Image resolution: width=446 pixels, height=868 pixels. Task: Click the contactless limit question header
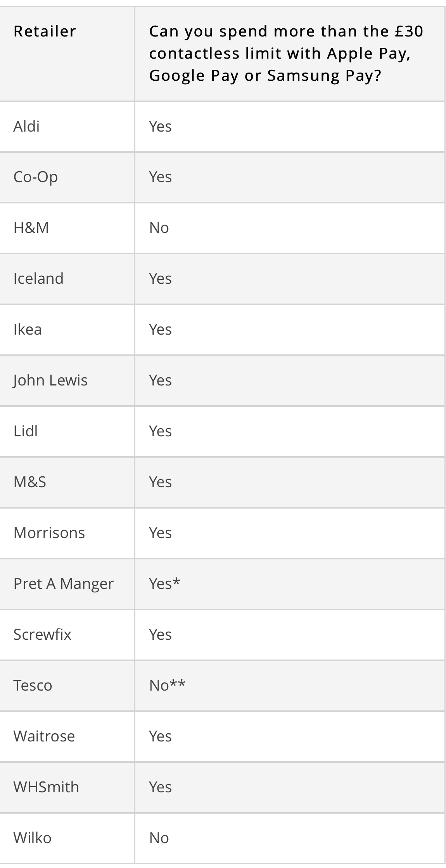(x=286, y=53)
